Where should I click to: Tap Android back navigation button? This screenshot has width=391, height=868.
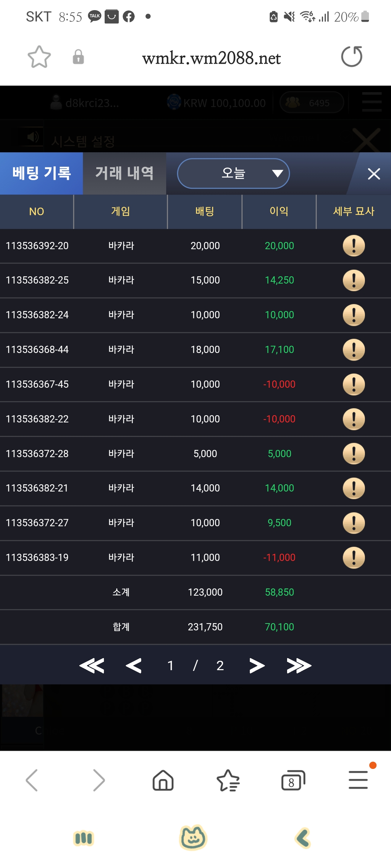303,838
